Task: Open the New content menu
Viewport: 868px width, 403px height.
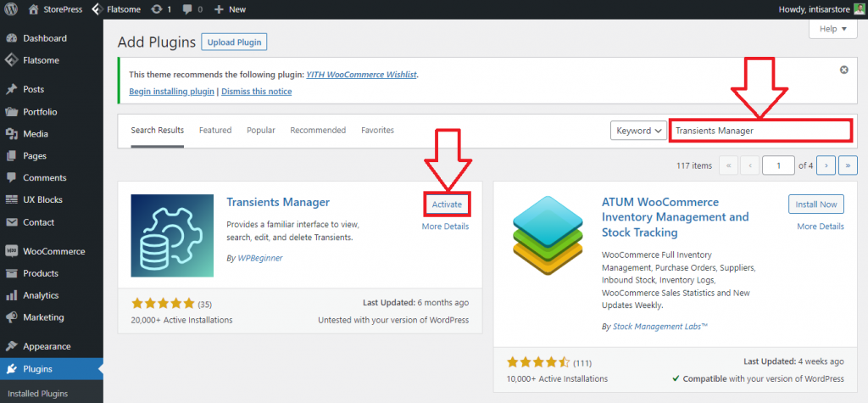Action: point(229,9)
